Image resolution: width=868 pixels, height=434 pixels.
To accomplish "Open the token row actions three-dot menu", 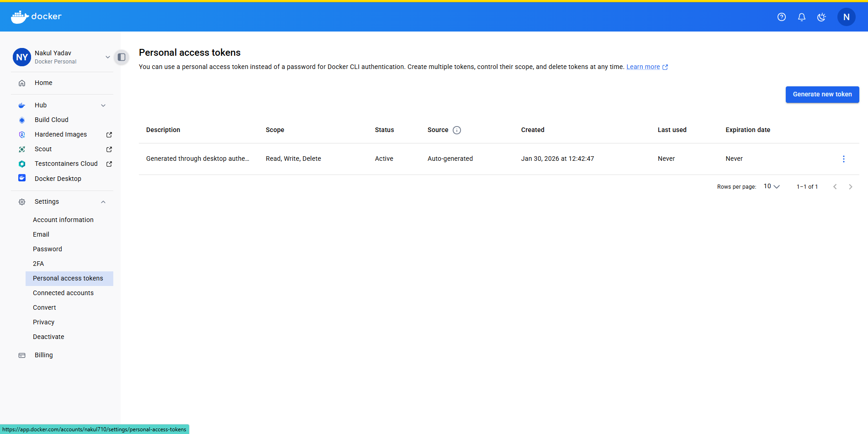I will tap(844, 159).
